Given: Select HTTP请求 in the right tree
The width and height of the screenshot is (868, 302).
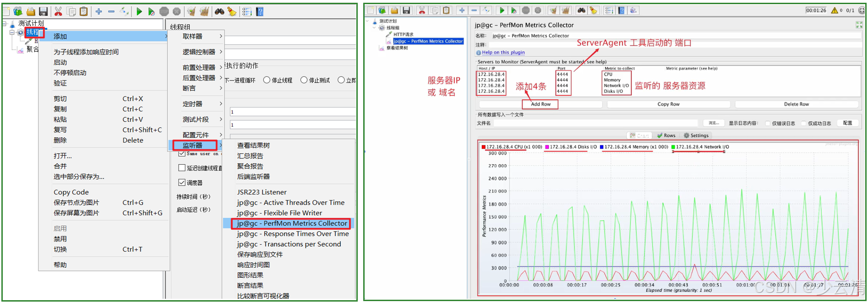Looking at the screenshot, I should (x=403, y=34).
